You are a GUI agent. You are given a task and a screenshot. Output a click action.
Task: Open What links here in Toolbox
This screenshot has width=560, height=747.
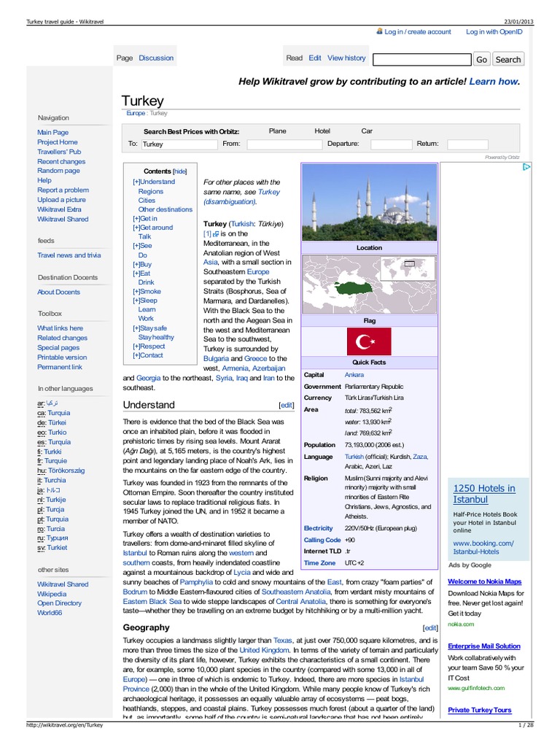click(x=60, y=328)
